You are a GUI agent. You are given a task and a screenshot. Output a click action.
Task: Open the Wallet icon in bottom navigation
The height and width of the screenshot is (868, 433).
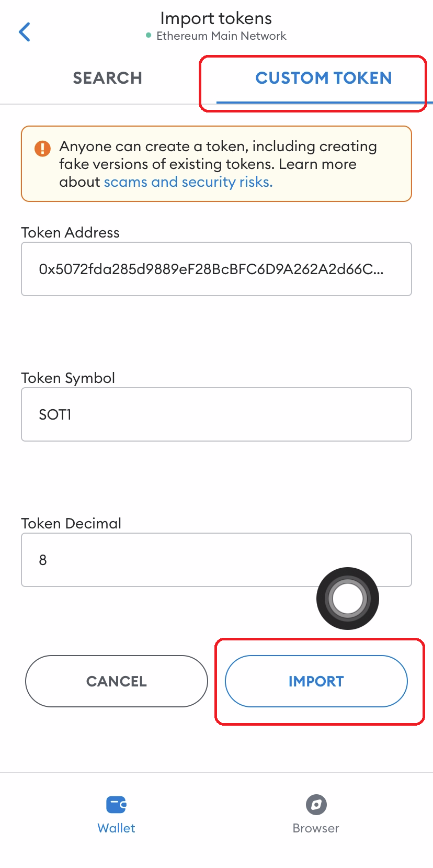click(x=116, y=804)
